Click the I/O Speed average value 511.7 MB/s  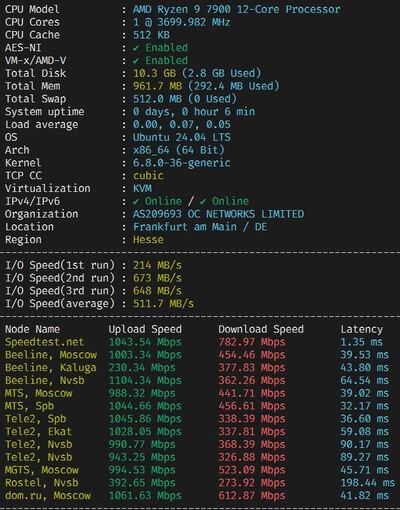[x=163, y=304]
